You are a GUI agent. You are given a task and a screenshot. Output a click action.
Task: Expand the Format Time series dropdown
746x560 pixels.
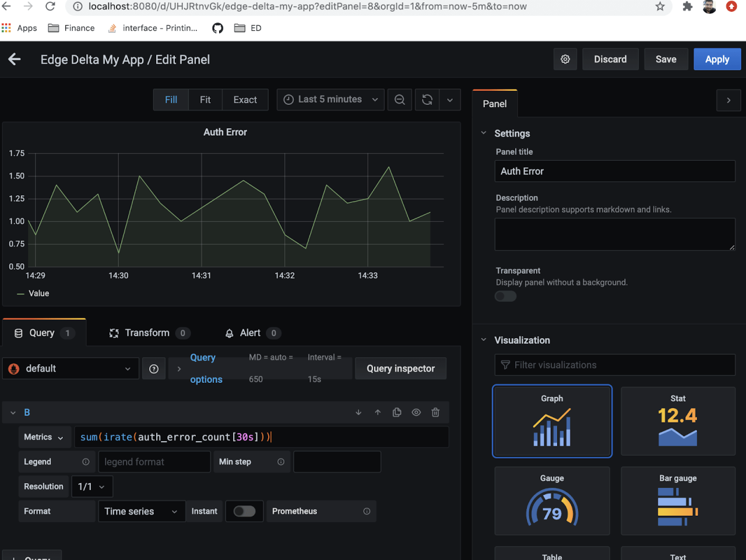(141, 511)
